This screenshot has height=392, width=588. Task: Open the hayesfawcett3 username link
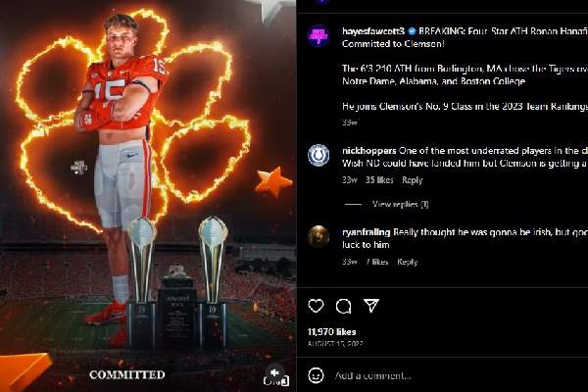pos(372,31)
